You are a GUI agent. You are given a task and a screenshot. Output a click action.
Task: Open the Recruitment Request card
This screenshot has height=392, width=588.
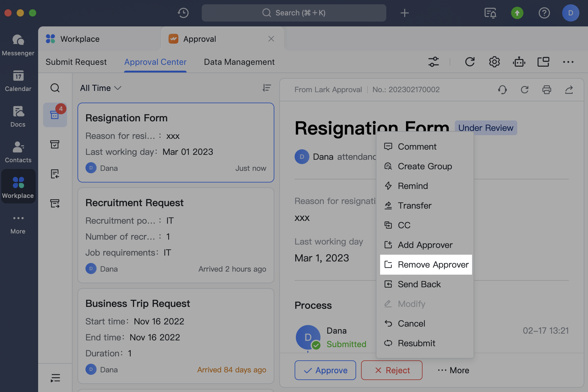[176, 235]
